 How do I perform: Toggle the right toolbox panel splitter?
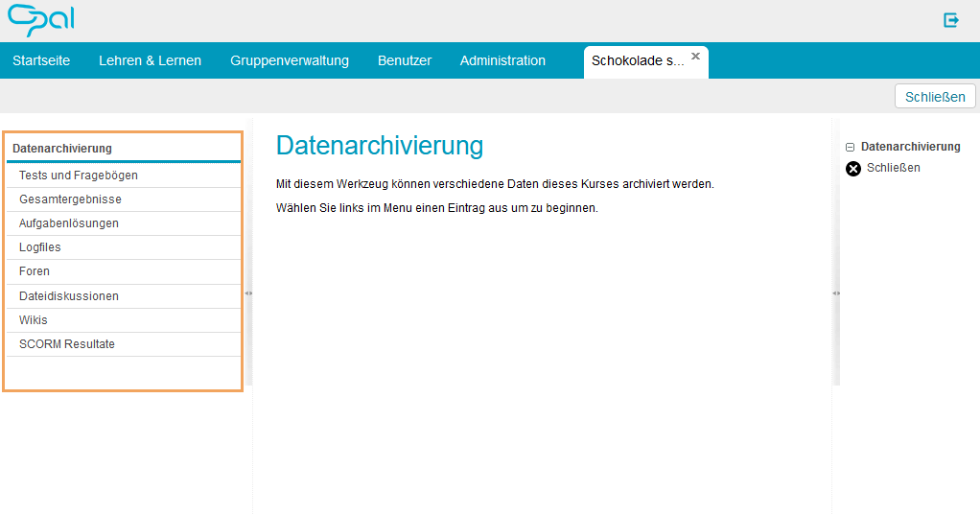point(835,293)
